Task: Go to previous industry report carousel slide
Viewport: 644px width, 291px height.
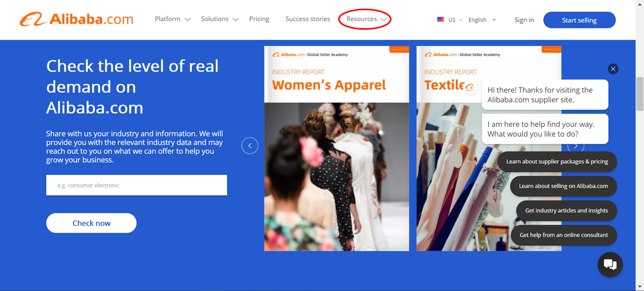Action: click(x=250, y=146)
